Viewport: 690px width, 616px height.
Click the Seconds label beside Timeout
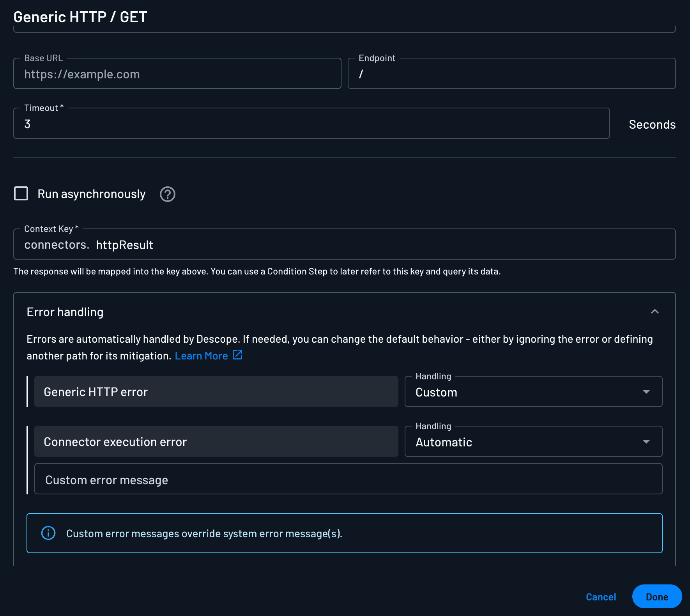point(651,124)
